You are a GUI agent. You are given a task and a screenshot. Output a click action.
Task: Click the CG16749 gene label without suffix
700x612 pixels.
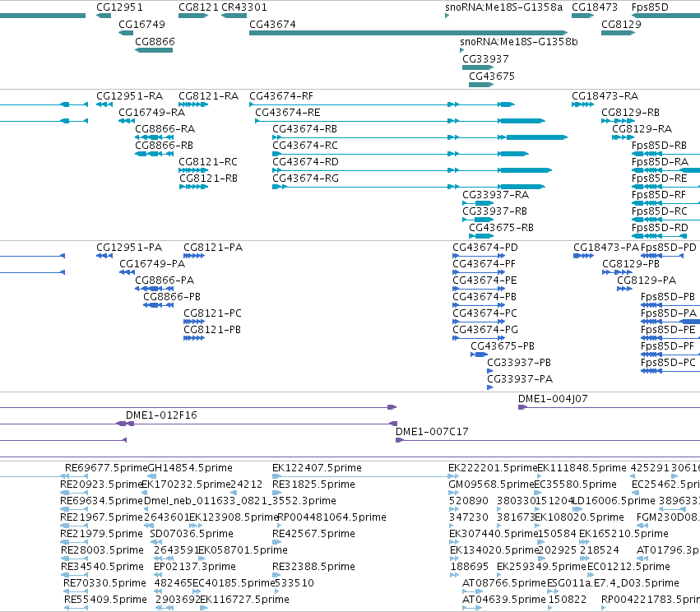tap(141, 25)
